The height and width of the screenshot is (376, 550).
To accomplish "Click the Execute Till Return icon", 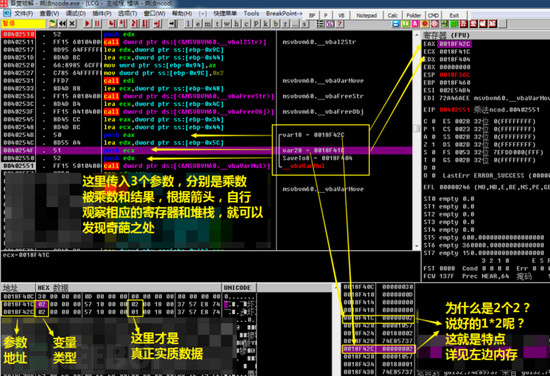I will click(x=157, y=24).
